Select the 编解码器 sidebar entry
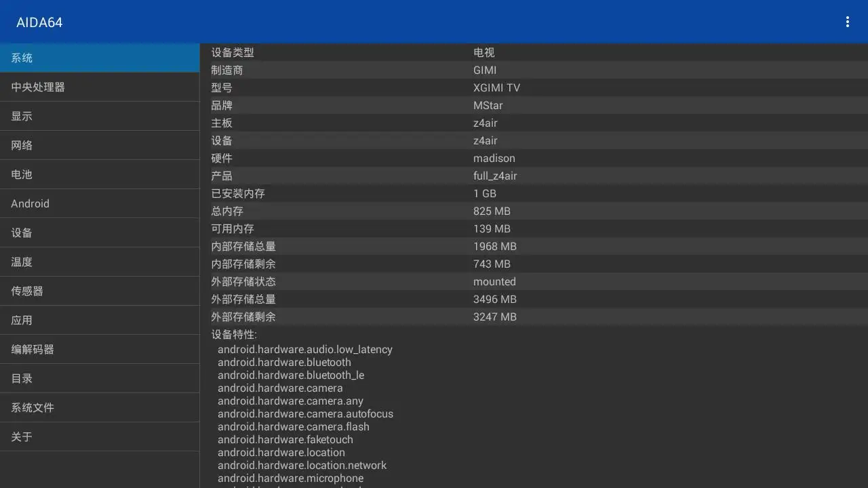This screenshot has width=868, height=488. (x=100, y=349)
